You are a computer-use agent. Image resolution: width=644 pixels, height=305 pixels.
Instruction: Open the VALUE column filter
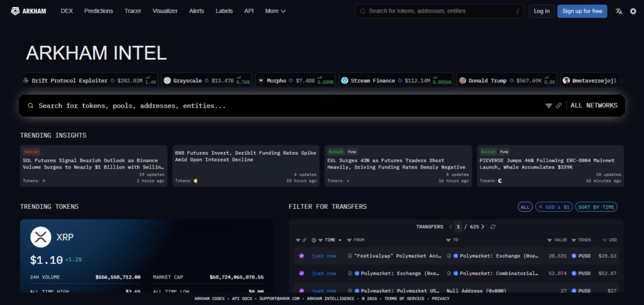550,240
